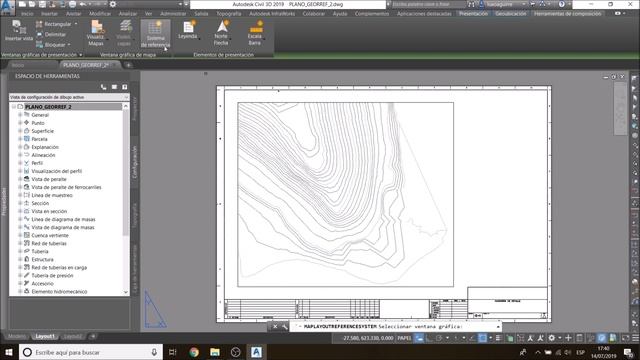
Task: Switch to the Layout2 tab
Action: (x=73, y=336)
